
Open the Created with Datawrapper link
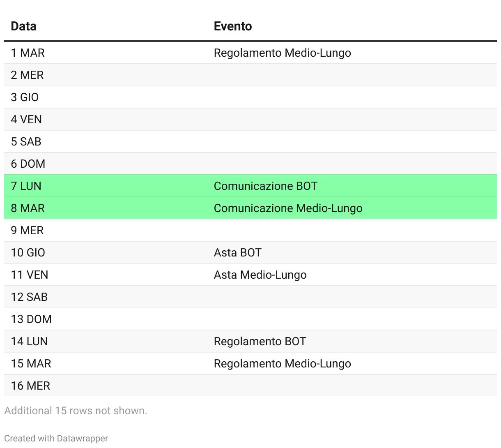(56, 438)
